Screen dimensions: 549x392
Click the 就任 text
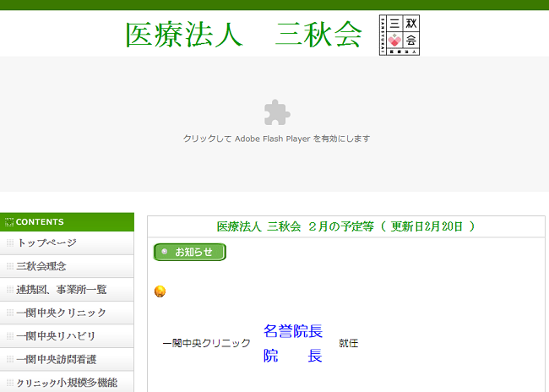[x=348, y=343]
